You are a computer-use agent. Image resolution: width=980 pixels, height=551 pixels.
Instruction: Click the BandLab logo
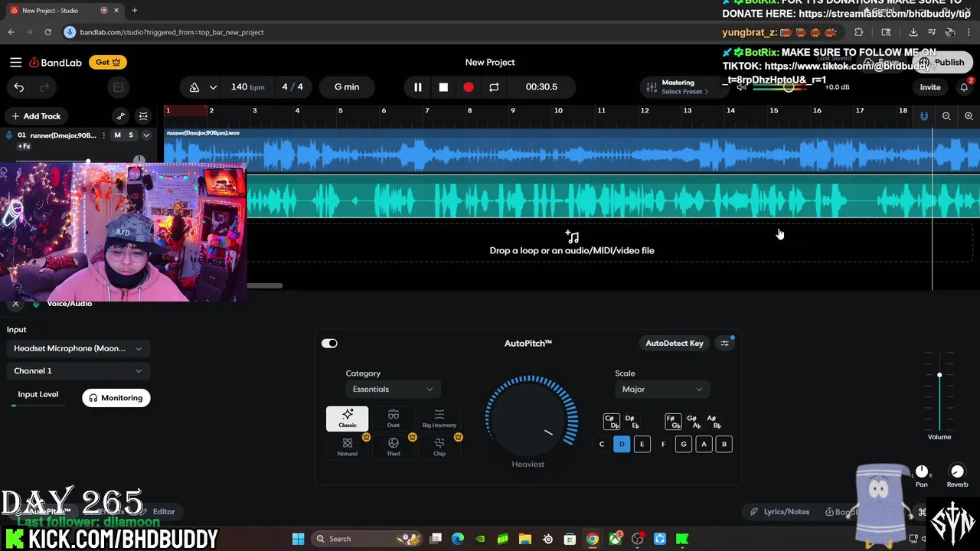pos(55,62)
